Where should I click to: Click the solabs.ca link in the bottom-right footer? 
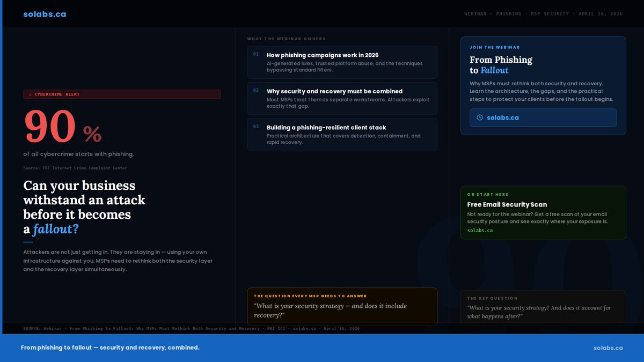click(608, 348)
